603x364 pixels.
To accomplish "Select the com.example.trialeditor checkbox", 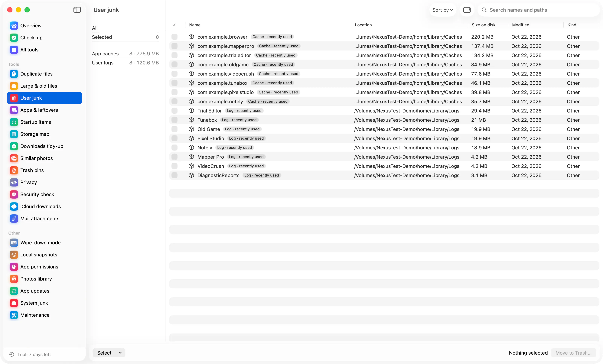I will click(174, 55).
